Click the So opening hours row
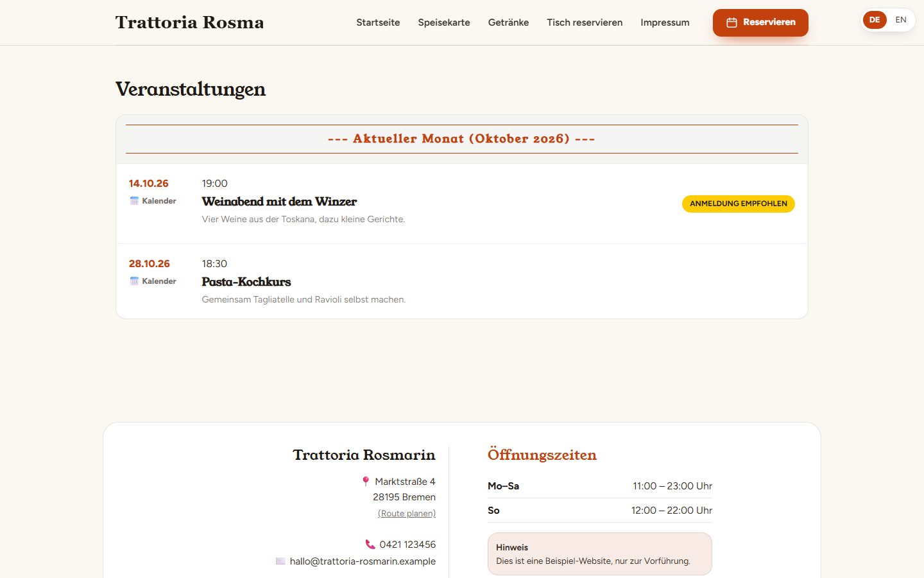The width and height of the screenshot is (924, 578). (600, 511)
